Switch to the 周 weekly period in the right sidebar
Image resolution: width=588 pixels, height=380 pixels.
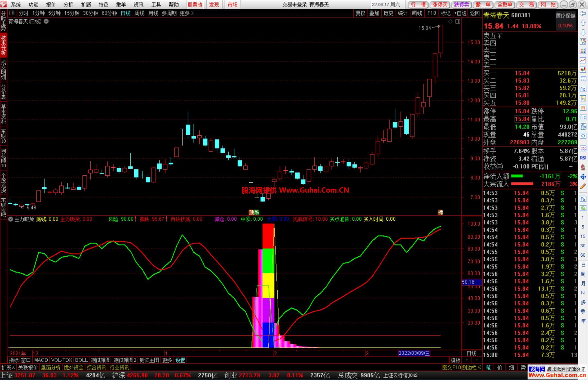tap(583, 274)
